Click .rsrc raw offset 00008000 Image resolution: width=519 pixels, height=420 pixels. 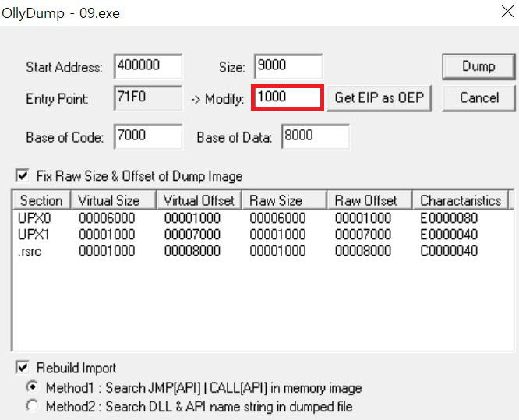click(363, 251)
